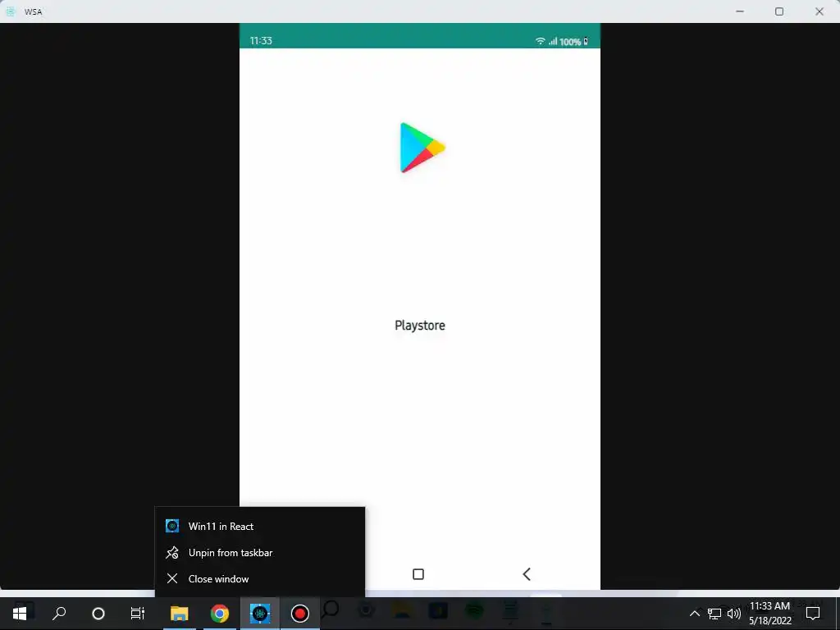Show hidden system tray icons chevron
This screenshot has height=630, width=840.
pos(694,614)
